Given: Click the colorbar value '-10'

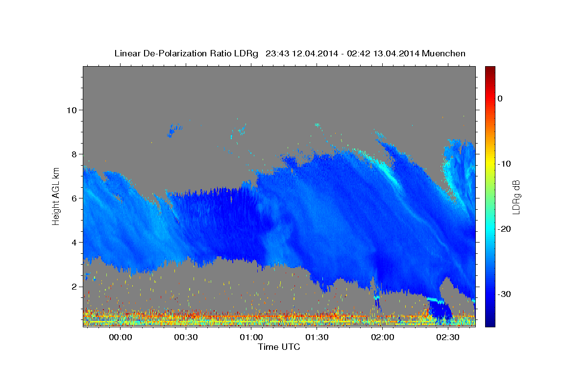Looking at the screenshot, I should click(x=504, y=164).
